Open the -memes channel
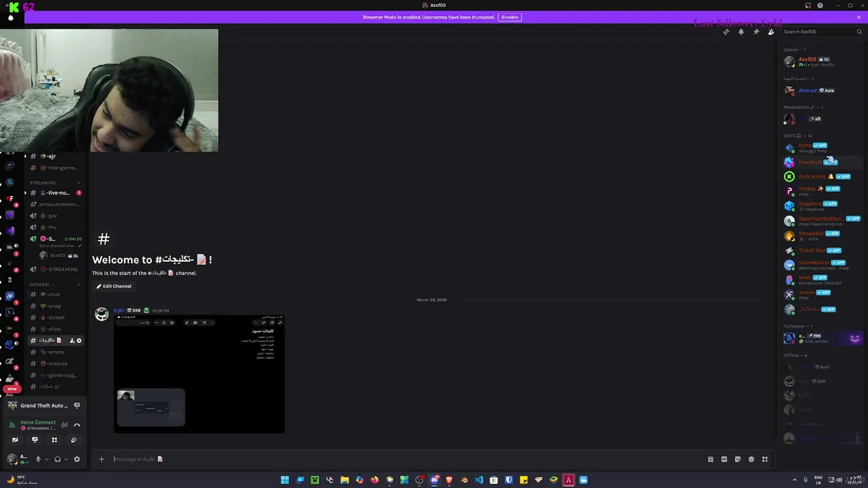The image size is (868, 488). [56, 364]
